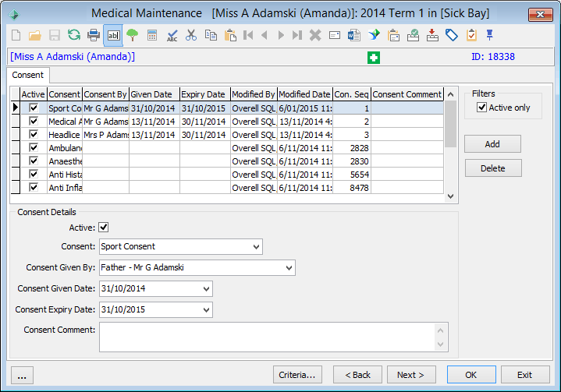Open the Consent Given Date dropdown
Viewport: 561px width, 392px height.
click(x=206, y=288)
